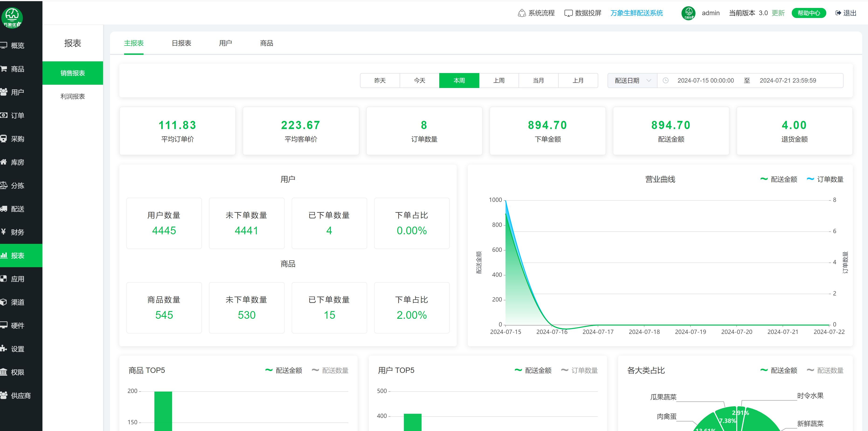
Task: Toggle 订单数量 legend in 营业曲线 chart
Action: (x=825, y=179)
